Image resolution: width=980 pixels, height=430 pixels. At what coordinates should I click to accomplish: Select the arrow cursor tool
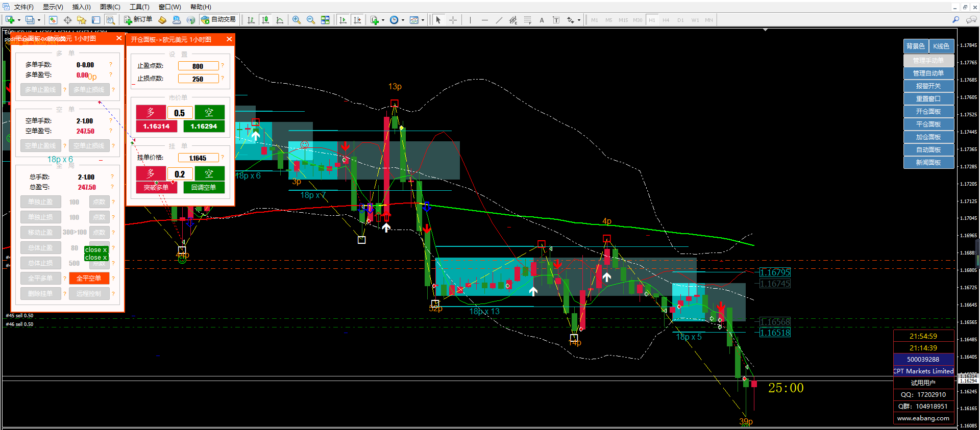coord(438,20)
